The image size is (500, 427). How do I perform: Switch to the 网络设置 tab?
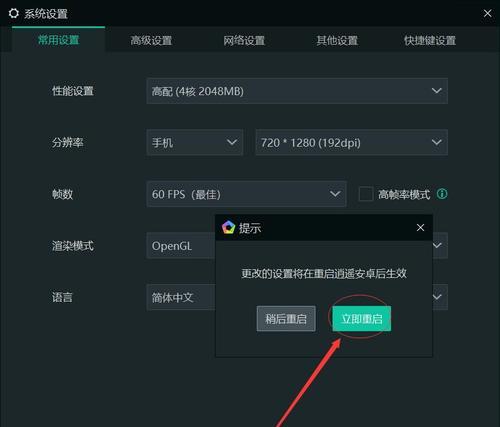(244, 40)
